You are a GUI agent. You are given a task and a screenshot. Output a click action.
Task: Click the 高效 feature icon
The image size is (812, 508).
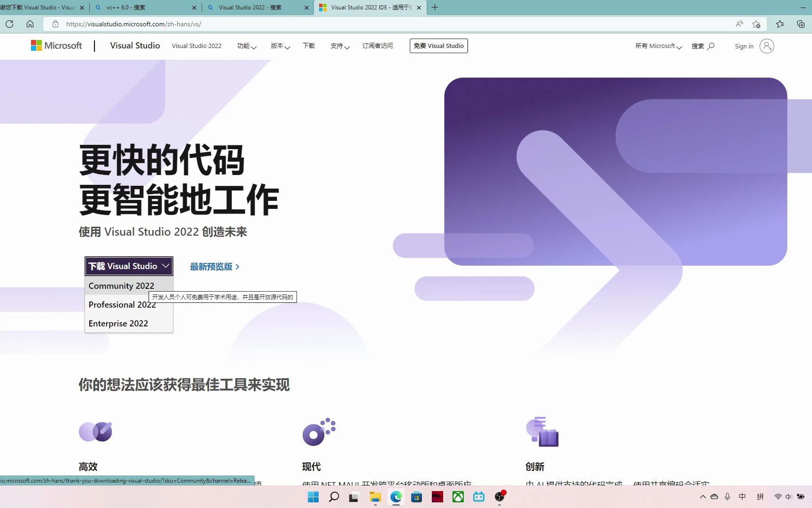(x=95, y=431)
